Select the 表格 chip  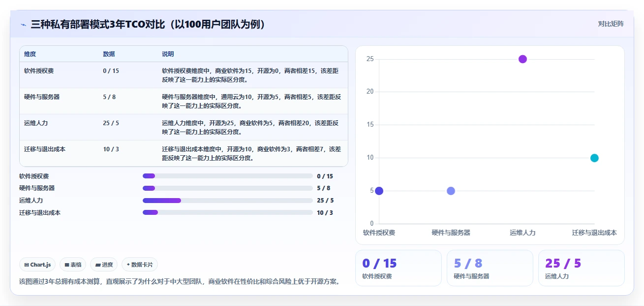[73, 265]
